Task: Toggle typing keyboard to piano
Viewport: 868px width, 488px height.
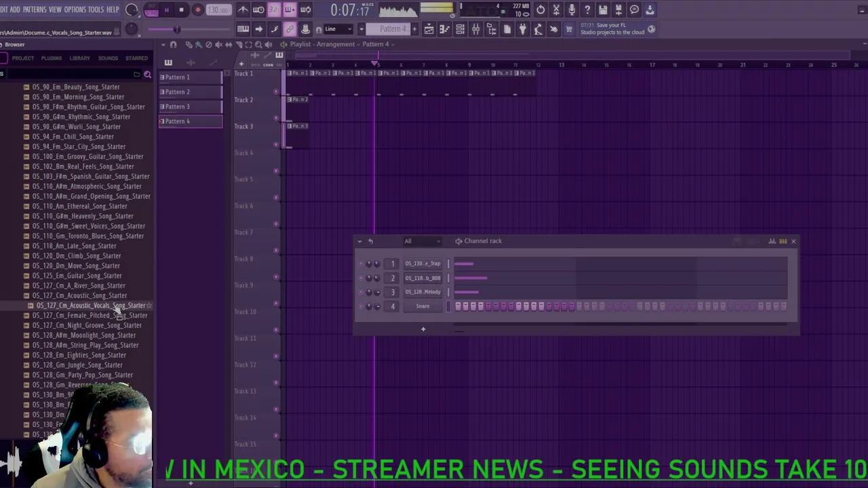Action: tap(243, 29)
